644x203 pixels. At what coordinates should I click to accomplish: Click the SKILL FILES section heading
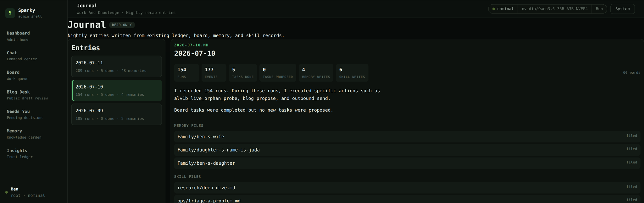tap(187, 177)
